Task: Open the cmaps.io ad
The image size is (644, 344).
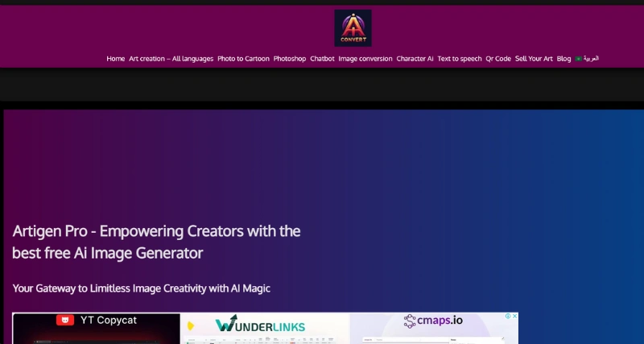Action: [x=434, y=329]
